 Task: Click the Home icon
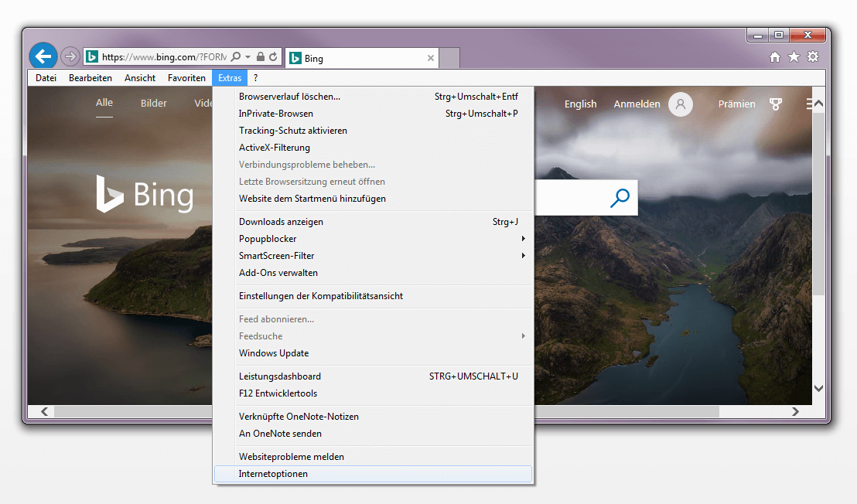(775, 56)
